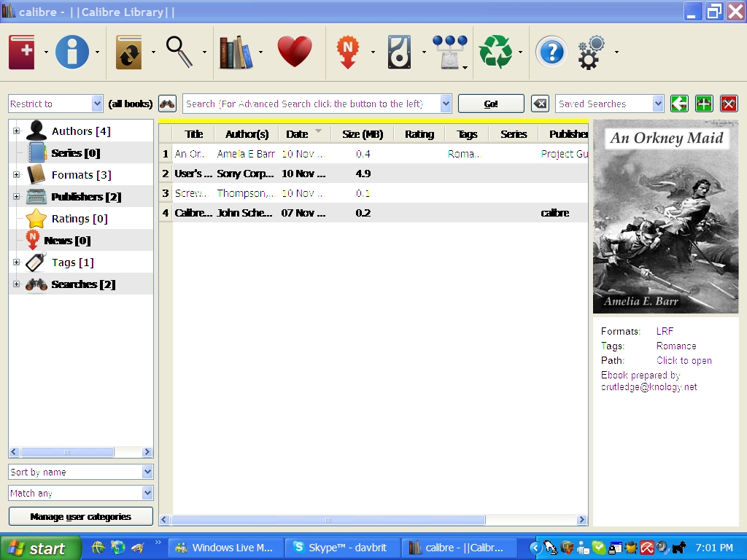Image resolution: width=747 pixels, height=560 pixels.
Task: Click the Click to open path link
Action: tap(684, 360)
